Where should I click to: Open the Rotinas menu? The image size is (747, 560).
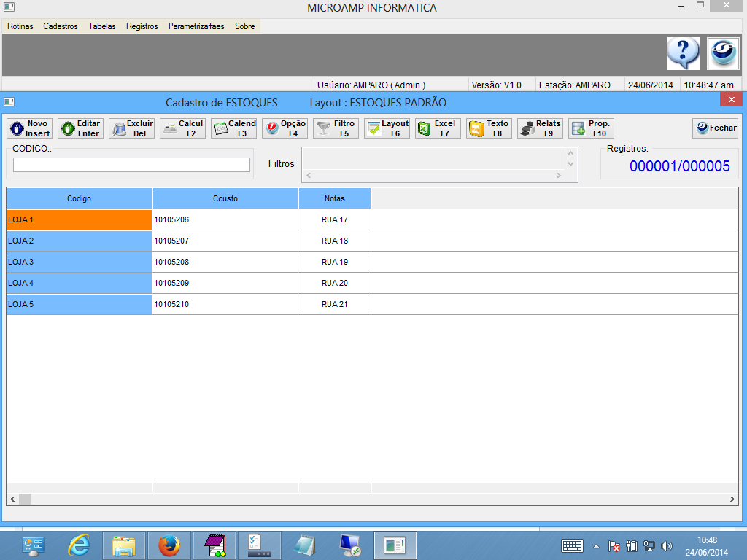20,26
